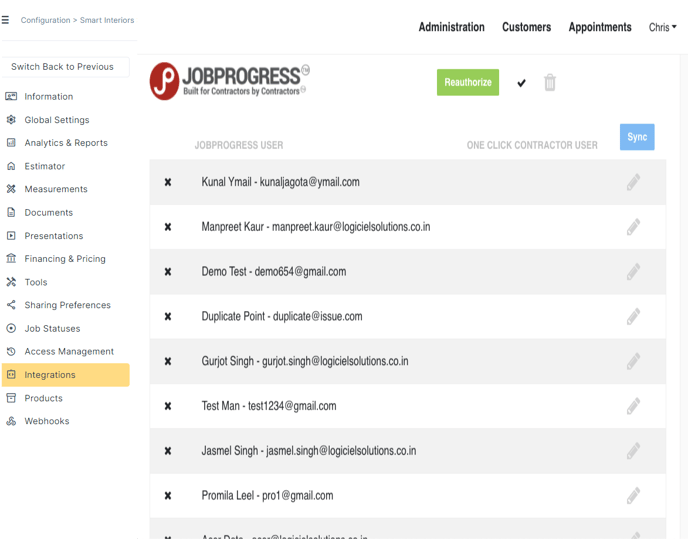Screen dimensions: 688x539
Task: Select the duplicate@issue.com user text
Action: (318, 316)
